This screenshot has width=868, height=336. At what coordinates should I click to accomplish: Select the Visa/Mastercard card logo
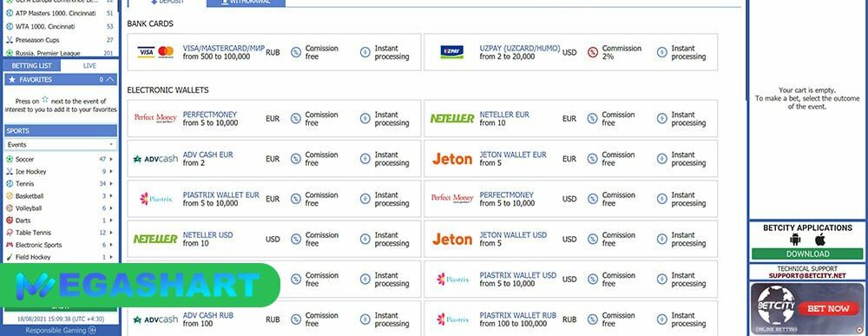155,52
